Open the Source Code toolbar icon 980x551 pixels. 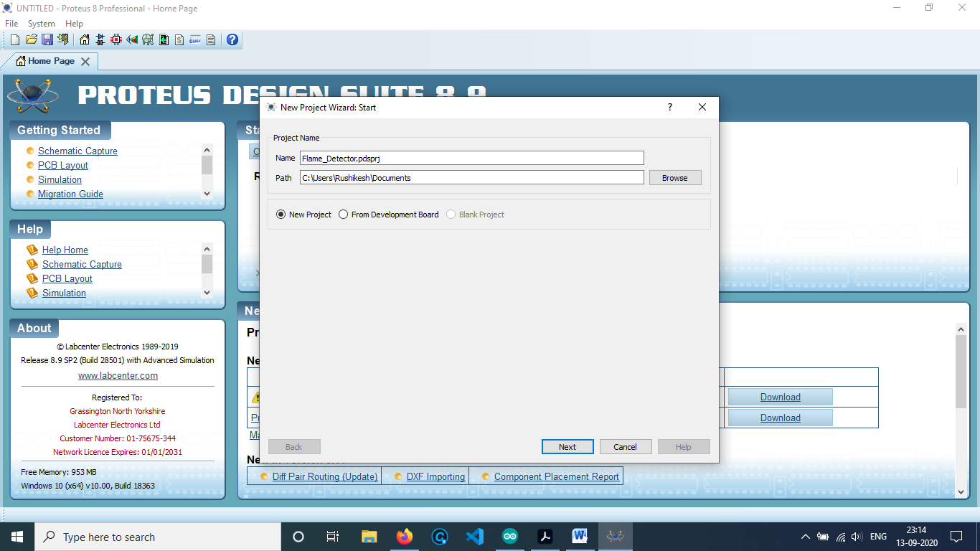tap(195, 39)
